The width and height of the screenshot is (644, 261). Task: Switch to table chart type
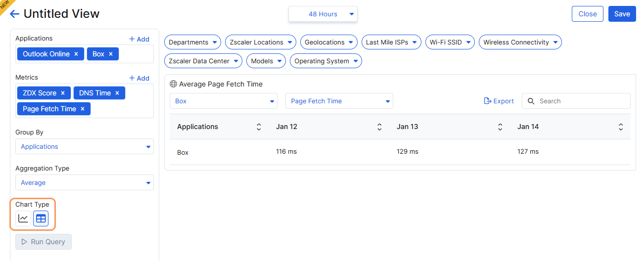pos(41,218)
